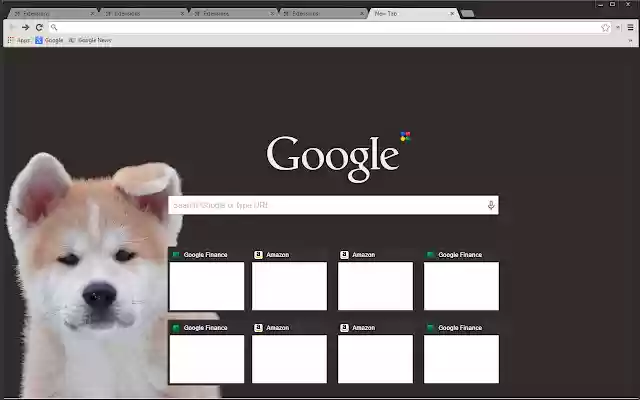This screenshot has width=640, height=400.
Task: Click the search magnifier icon in the address bar
Action: 54,27
